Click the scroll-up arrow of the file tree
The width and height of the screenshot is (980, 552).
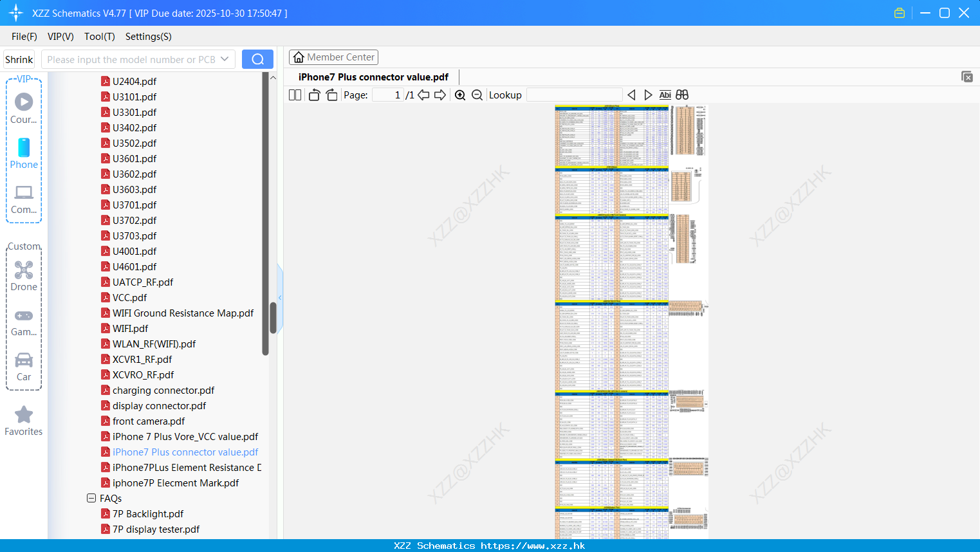(273, 78)
